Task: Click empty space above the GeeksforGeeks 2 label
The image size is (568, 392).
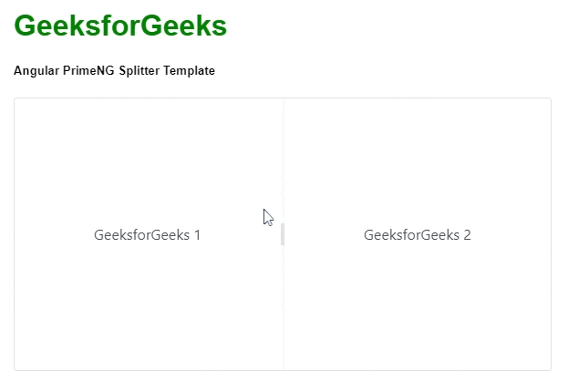Action: pyautogui.click(x=417, y=155)
